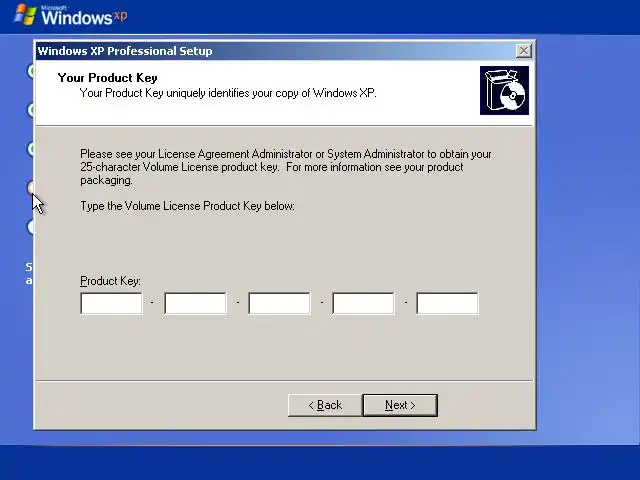Click the 'Your Product Key' heading
Viewport: 640px width, 480px height.
coord(107,78)
